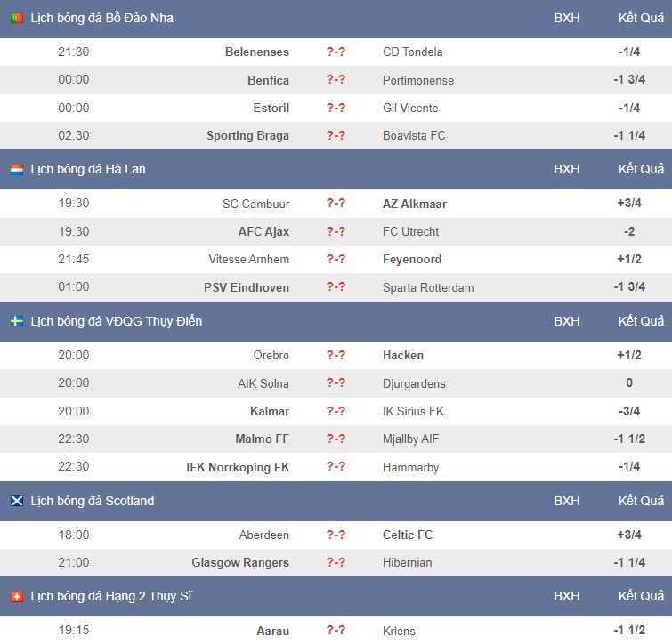Open BXH for VĐQG Thụy Điển
672x644 pixels.
pos(567,321)
